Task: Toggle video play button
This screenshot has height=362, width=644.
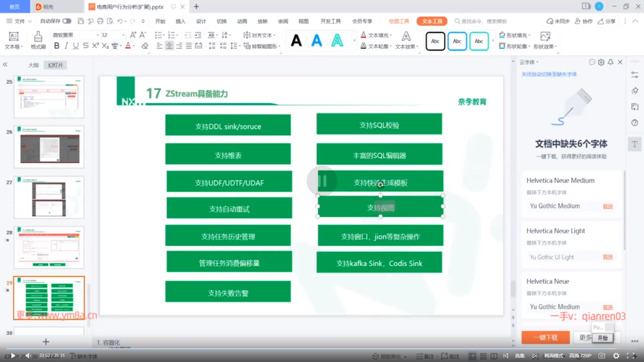Action: click(x=13, y=356)
